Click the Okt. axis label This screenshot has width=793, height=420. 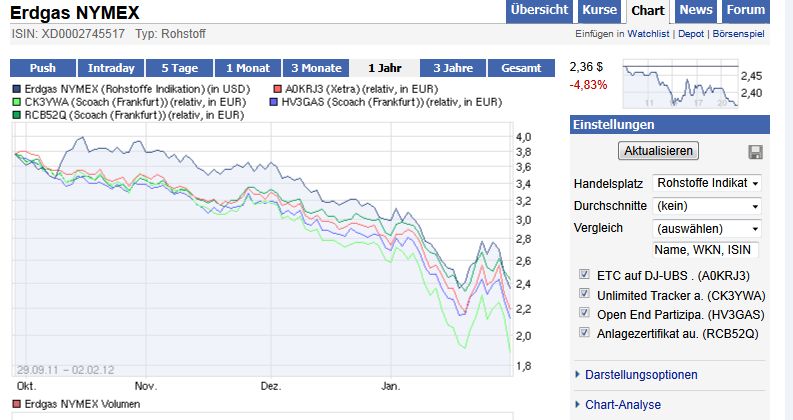tap(26, 386)
